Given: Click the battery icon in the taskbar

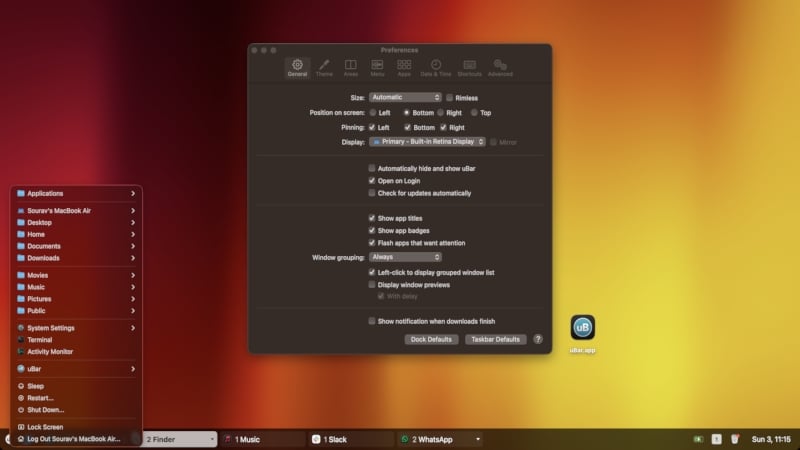Looking at the screenshot, I should (x=698, y=439).
